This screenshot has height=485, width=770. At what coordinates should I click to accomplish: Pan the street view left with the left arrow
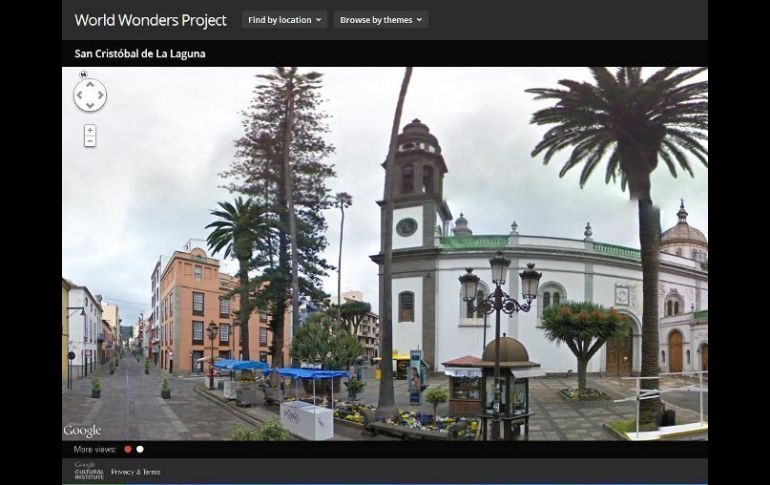(x=79, y=96)
